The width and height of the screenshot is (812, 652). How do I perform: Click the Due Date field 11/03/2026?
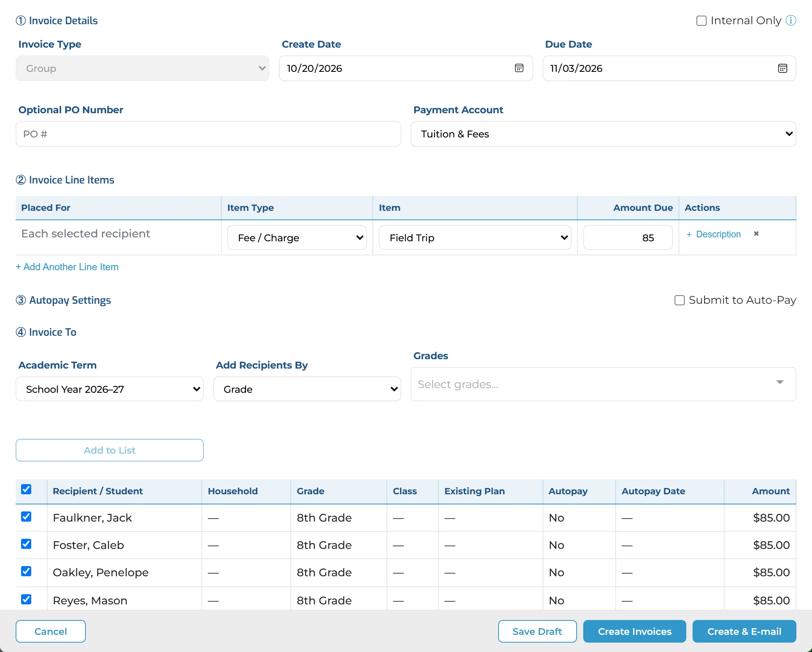(x=670, y=68)
